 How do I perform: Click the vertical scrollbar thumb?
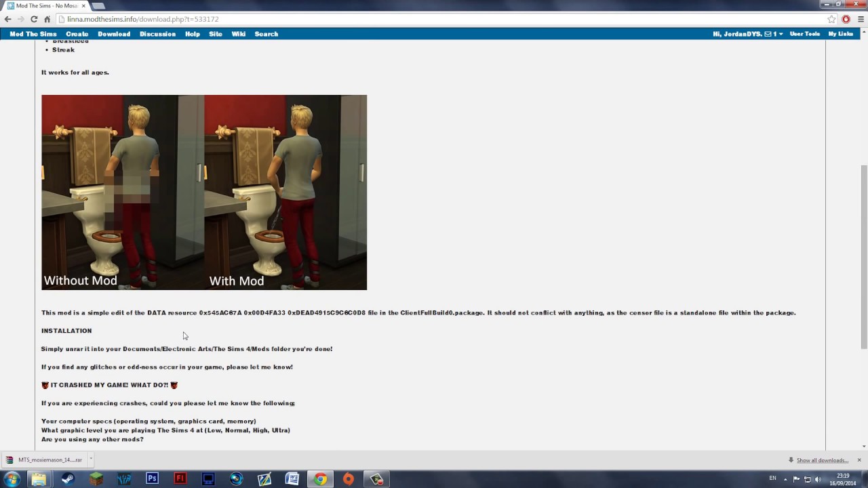click(x=863, y=258)
